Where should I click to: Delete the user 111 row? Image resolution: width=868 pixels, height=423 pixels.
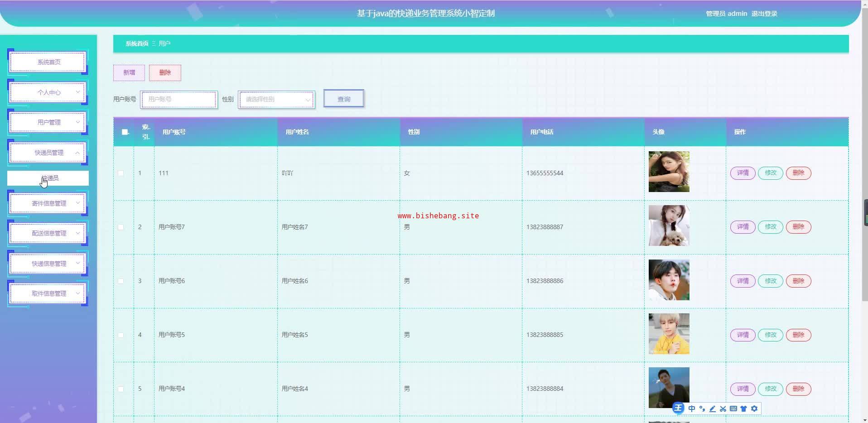798,173
